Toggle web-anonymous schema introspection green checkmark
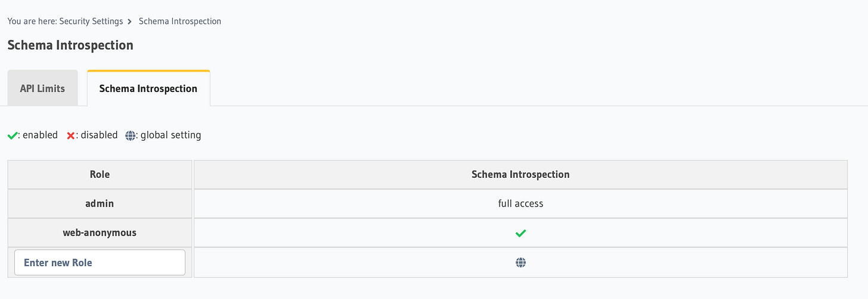The height and width of the screenshot is (299, 868). (520, 233)
